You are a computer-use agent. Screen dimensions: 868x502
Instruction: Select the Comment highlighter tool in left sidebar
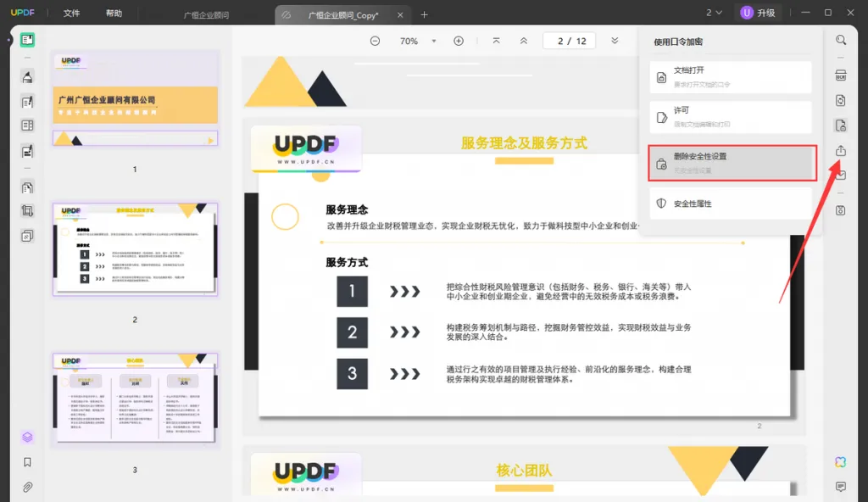(27, 77)
